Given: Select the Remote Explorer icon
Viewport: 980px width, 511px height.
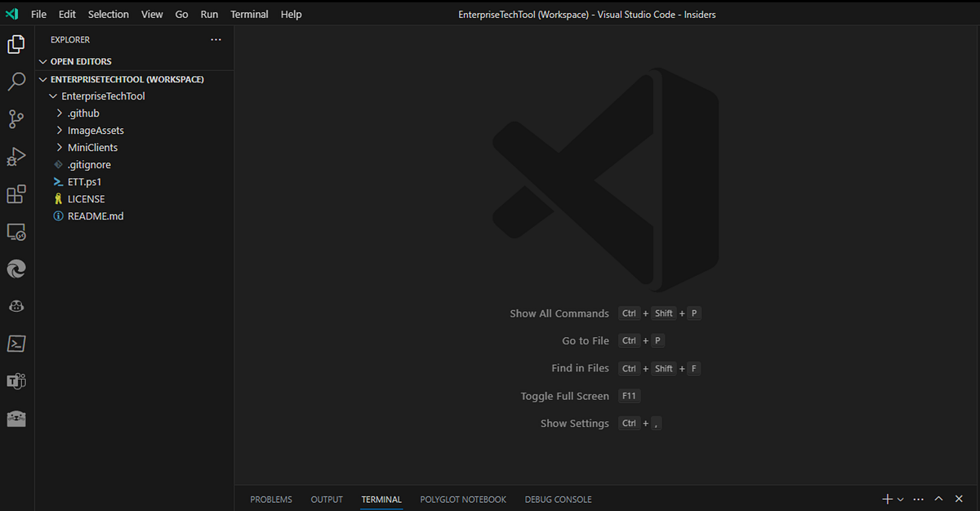Looking at the screenshot, I should (x=16, y=232).
